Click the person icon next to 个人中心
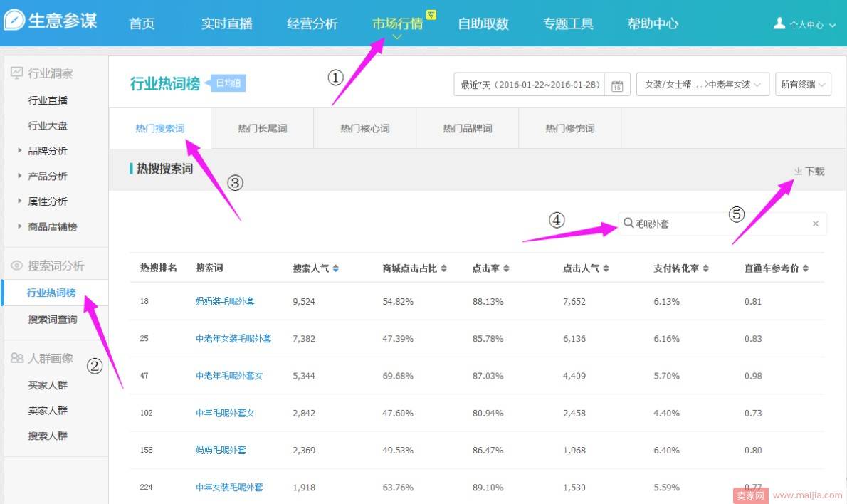 (778, 22)
